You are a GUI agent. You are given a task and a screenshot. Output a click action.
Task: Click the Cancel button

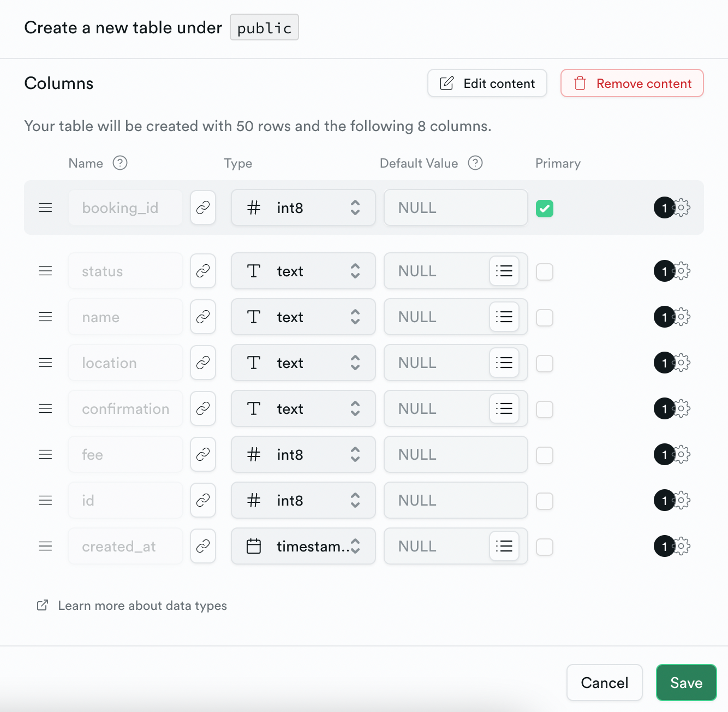[605, 683]
